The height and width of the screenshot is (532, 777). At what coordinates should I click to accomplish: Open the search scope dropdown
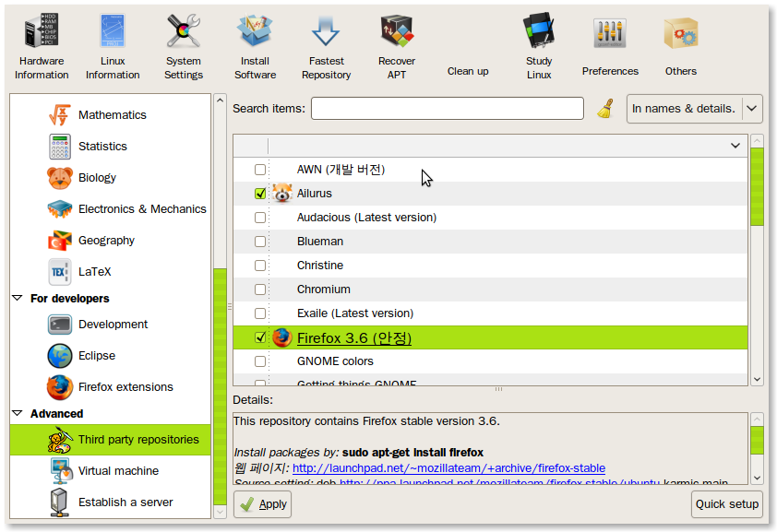tap(694, 109)
